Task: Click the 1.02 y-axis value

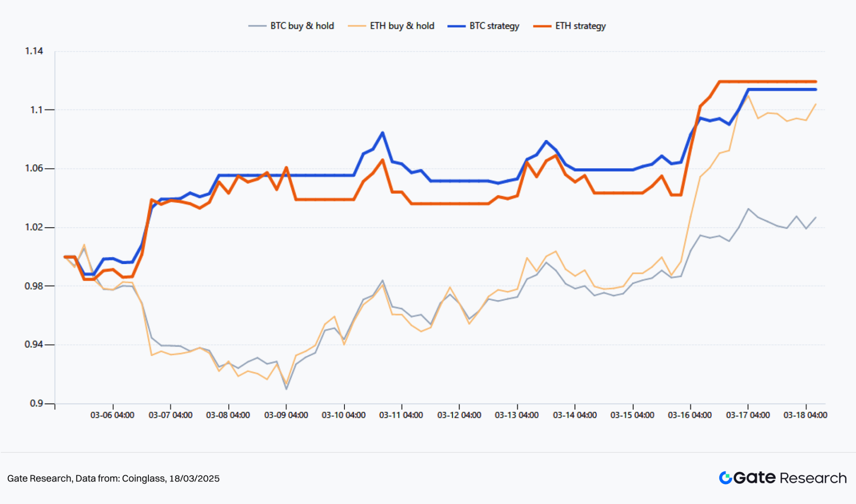Action: coord(34,227)
